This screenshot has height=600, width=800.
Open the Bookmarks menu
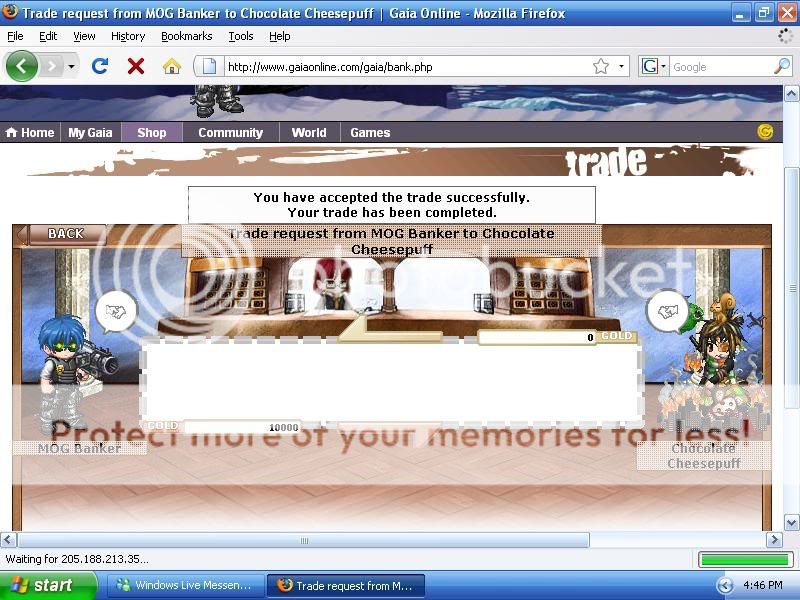(187, 35)
